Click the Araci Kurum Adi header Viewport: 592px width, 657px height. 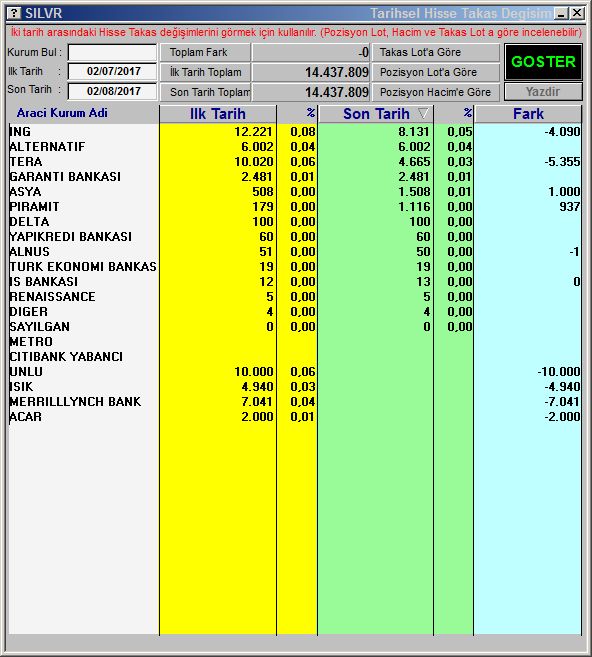[62, 113]
